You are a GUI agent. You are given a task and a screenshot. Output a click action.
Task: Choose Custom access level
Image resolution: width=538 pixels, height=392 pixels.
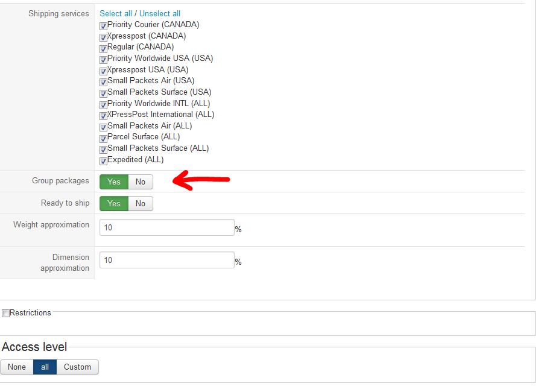(77, 367)
